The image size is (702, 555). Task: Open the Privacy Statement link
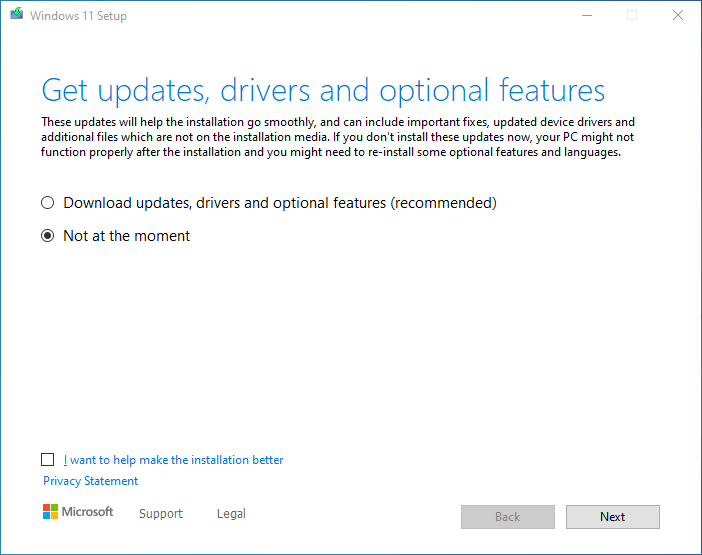click(x=90, y=481)
